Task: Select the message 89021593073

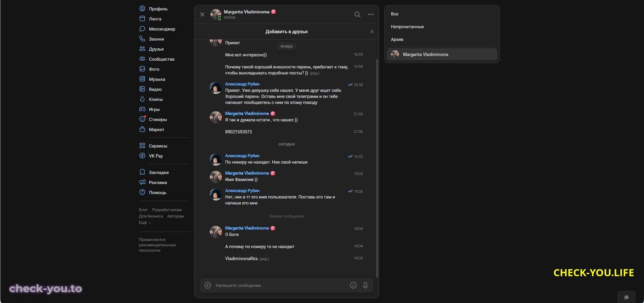Action: 239,132
